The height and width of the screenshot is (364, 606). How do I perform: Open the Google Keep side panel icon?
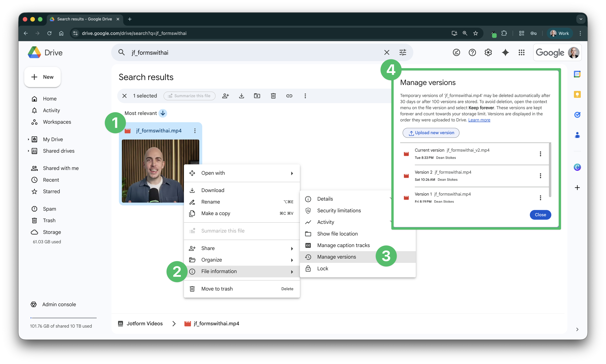577,94
